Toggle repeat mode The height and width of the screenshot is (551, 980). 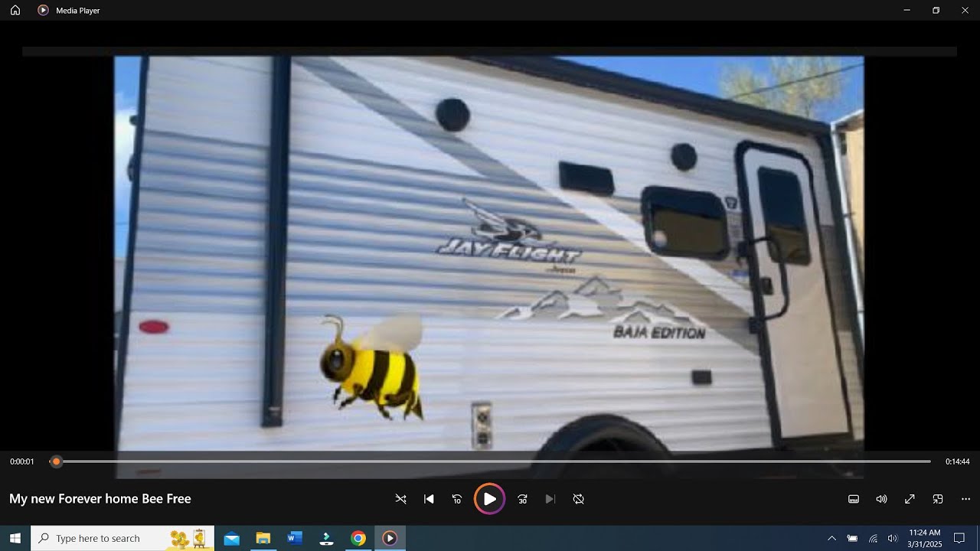click(579, 499)
